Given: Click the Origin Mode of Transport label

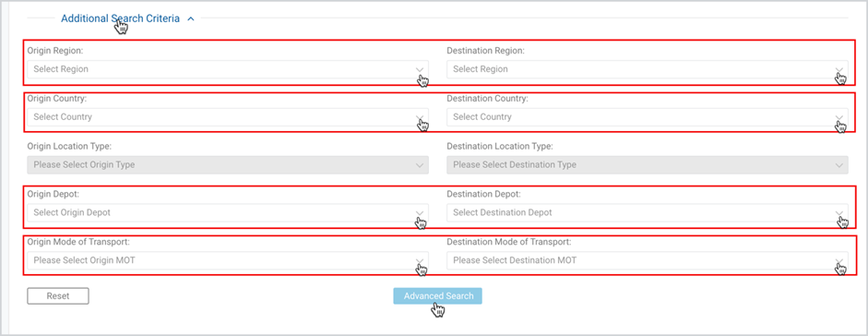Looking at the screenshot, I should pos(78,242).
